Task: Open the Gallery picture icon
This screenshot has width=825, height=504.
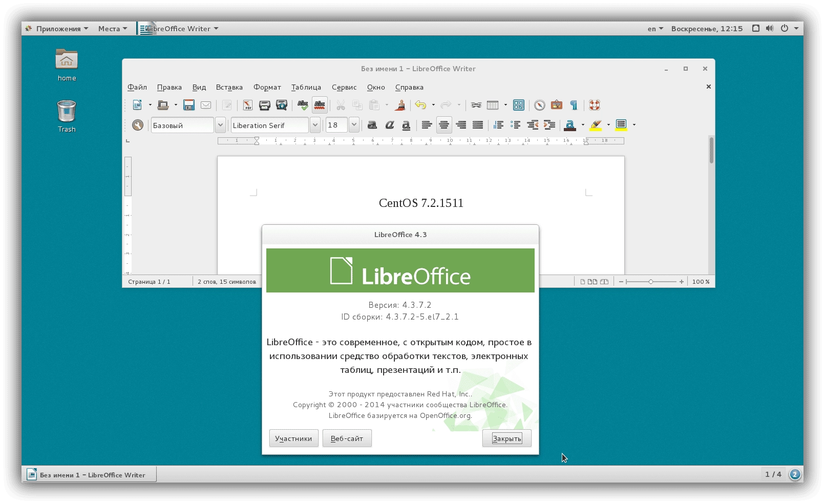Action: click(557, 105)
